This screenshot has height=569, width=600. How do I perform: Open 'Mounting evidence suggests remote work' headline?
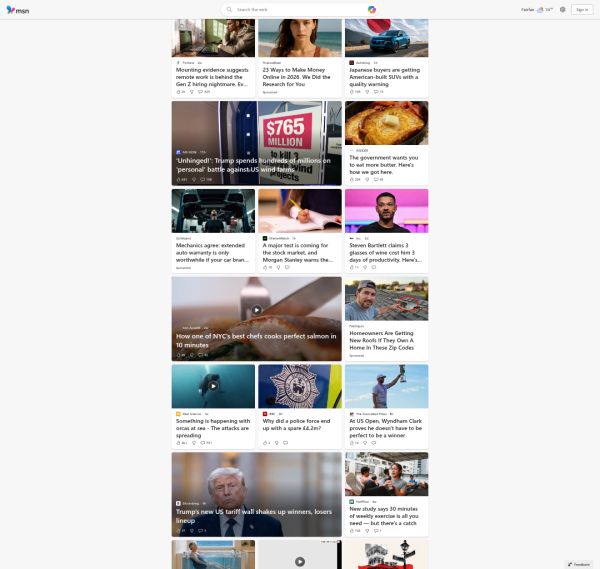pos(212,77)
